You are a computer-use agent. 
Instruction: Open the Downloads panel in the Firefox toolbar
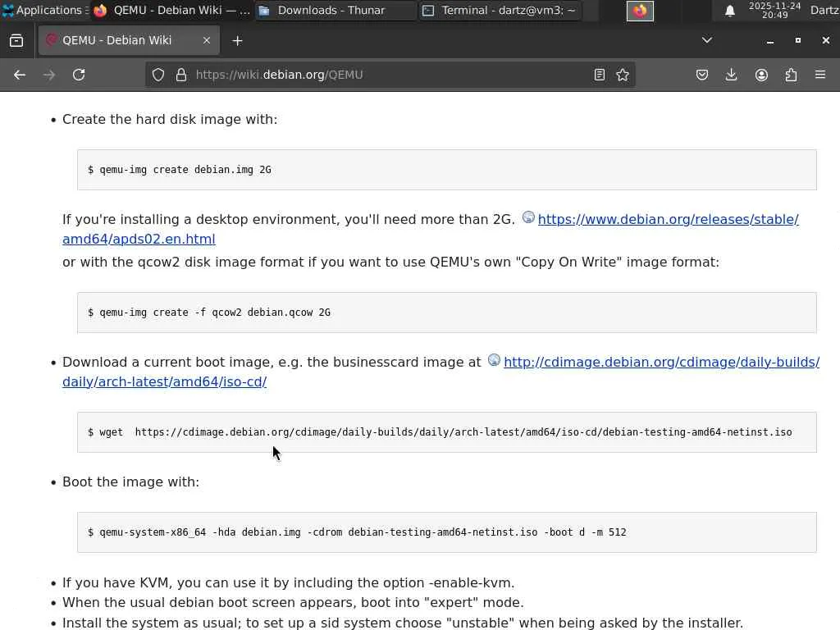click(x=732, y=75)
